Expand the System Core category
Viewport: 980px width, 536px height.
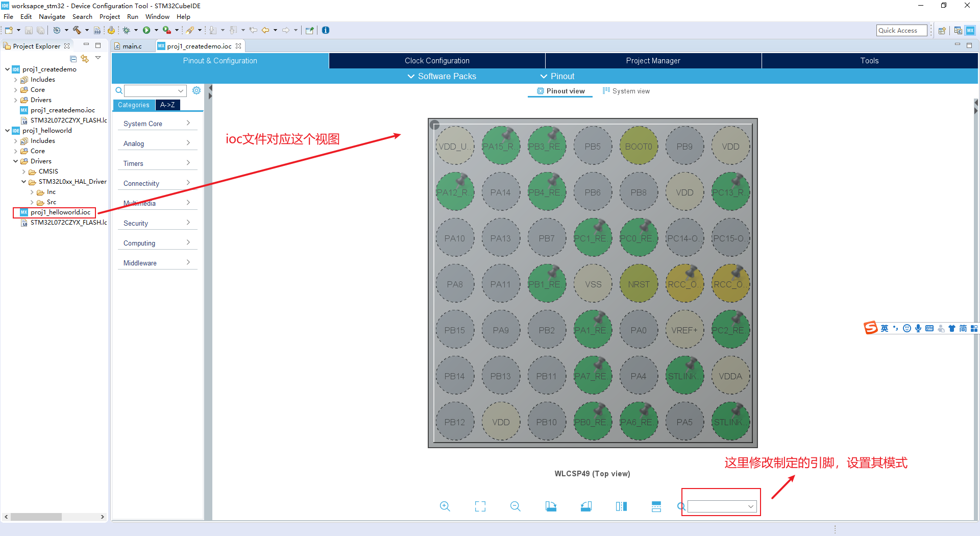coord(157,124)
